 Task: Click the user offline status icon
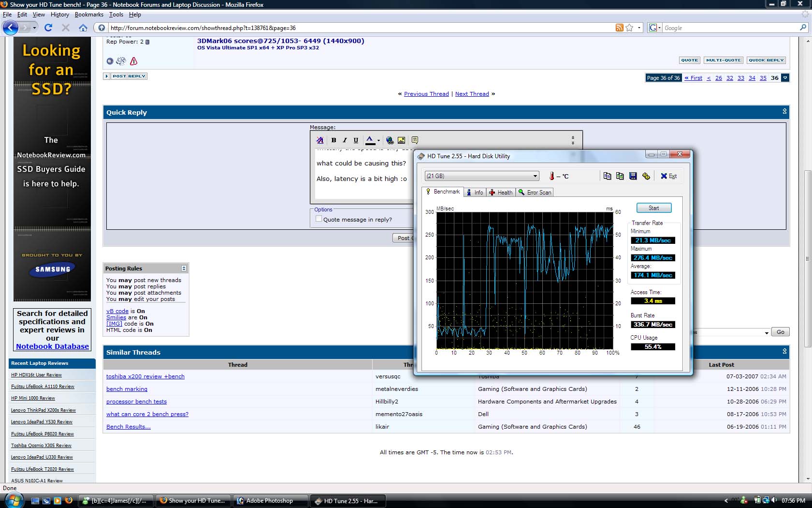[x=110, y=61]
